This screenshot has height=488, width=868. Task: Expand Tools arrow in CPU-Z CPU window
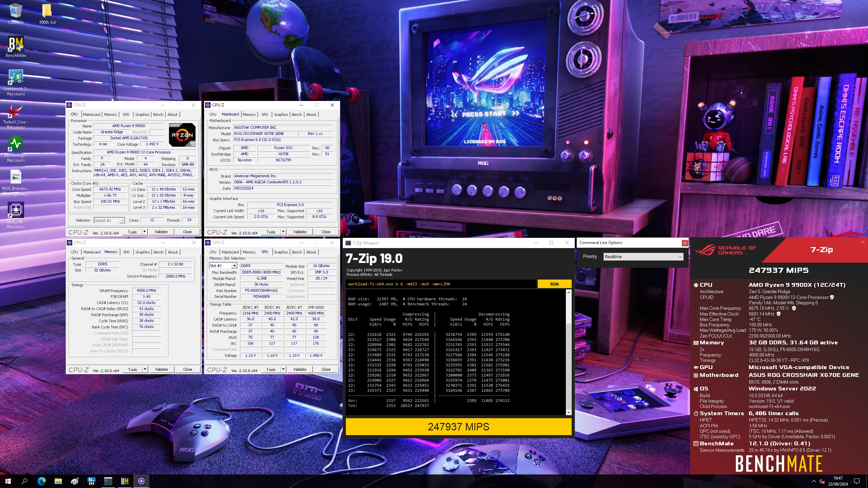click(x=144, y=232)
